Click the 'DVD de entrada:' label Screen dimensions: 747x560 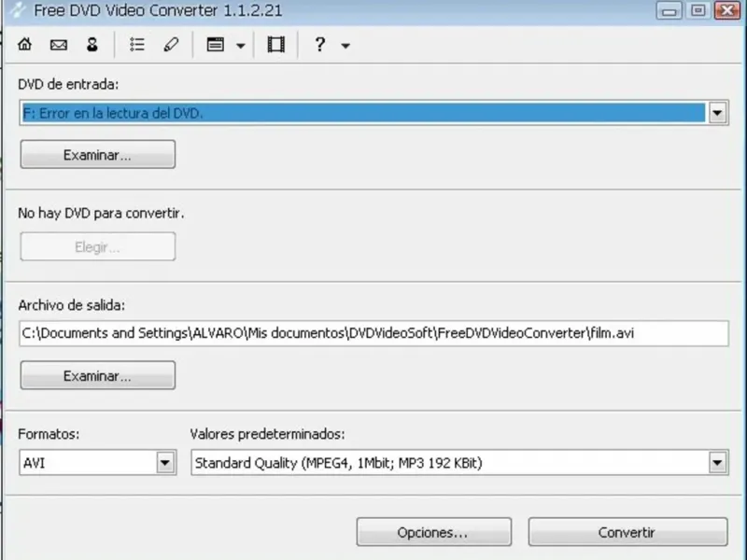[68, 84]
